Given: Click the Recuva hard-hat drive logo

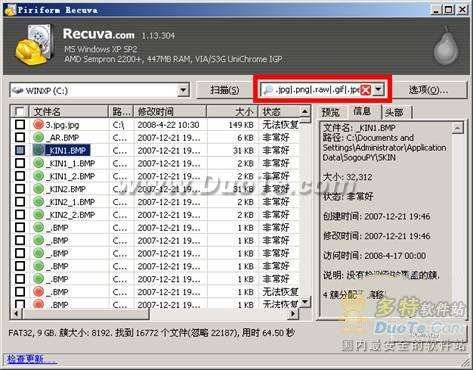Looking at the screenshot, I should [x=34, y=44].
